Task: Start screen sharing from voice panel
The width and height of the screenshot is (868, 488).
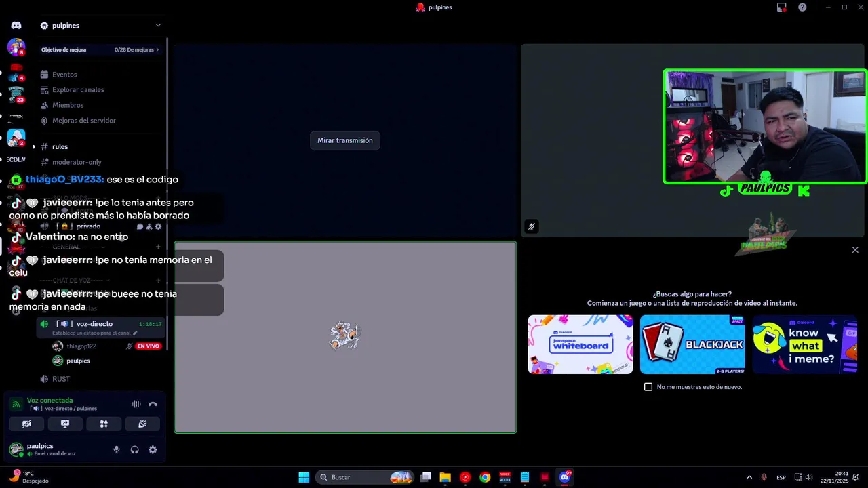Action: tap(65, 424)
